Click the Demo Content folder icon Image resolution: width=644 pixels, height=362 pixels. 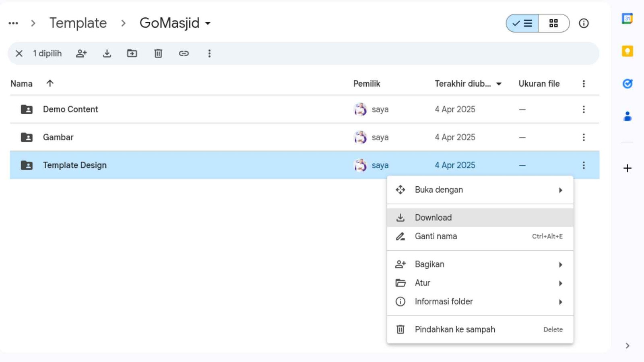(27, 109)
